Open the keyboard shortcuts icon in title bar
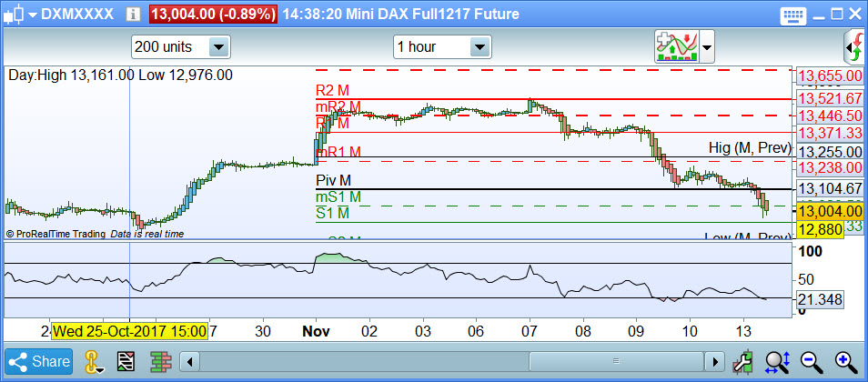 tap(792, 15)
